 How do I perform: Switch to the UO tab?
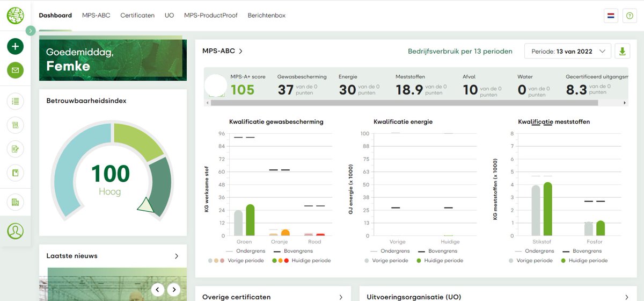coord(169,16)
